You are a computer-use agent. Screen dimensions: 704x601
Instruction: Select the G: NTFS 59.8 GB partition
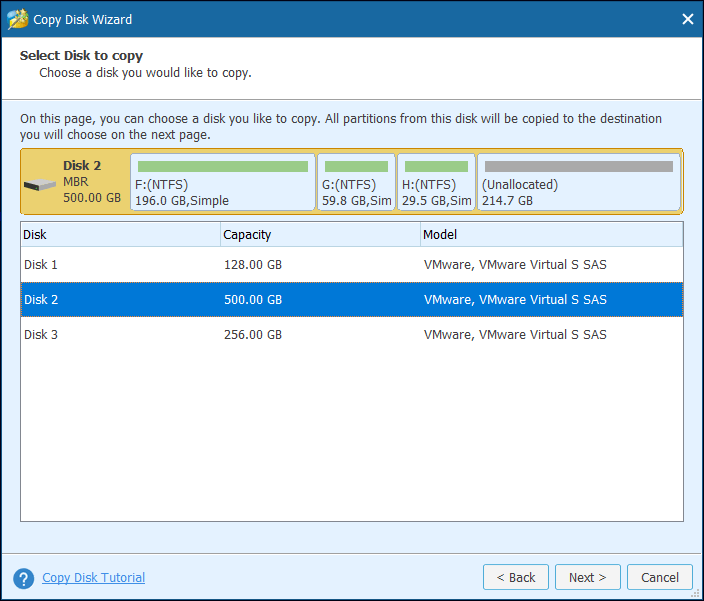tap(356, 182)
